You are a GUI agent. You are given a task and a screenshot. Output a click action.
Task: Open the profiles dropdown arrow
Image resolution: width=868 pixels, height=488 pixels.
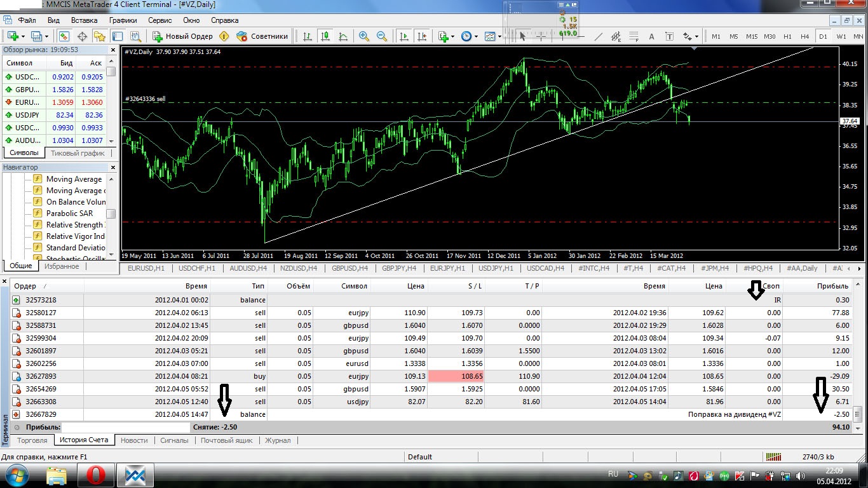pyautogui.click(x=48, y=36)
